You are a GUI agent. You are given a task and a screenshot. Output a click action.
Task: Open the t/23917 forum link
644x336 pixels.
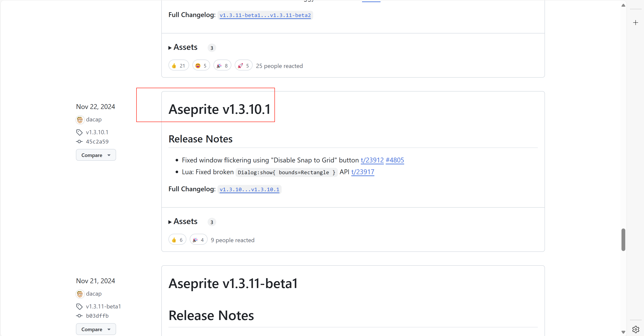coord(363,172)
